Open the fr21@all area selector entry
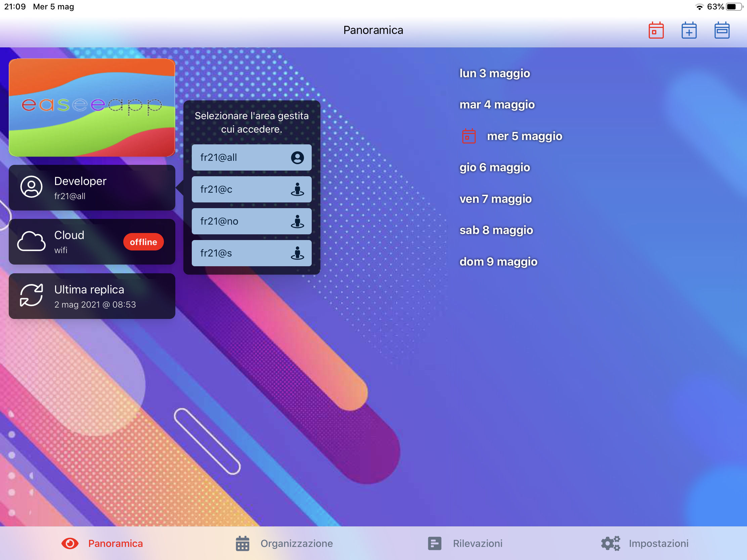Image resolution: width=747 pixels, height=560 pixels. pyautogui.click(x=251, y=157)
